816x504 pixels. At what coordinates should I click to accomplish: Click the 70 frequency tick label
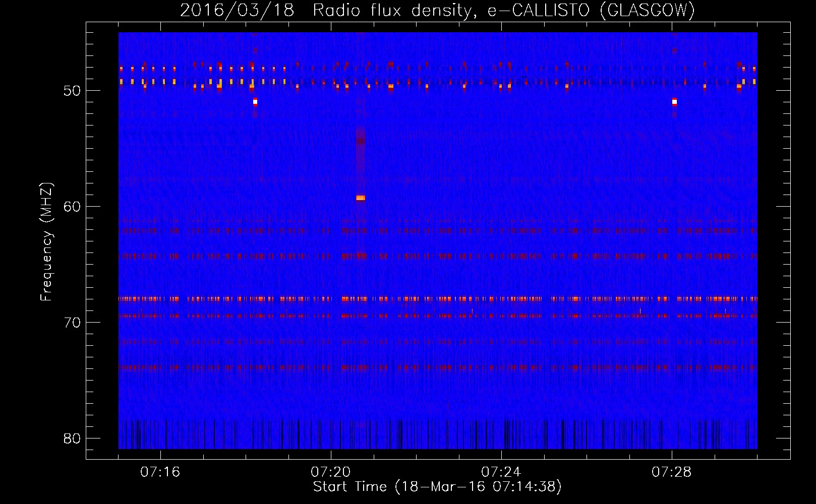[x=72, y=323]
